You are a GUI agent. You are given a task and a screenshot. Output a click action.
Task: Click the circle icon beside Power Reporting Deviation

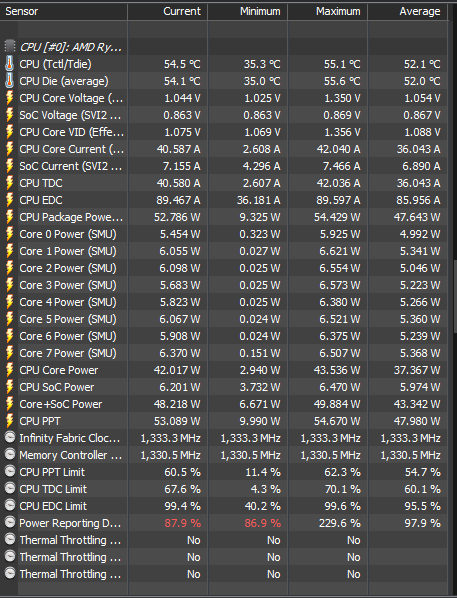[x=10, y=522]
